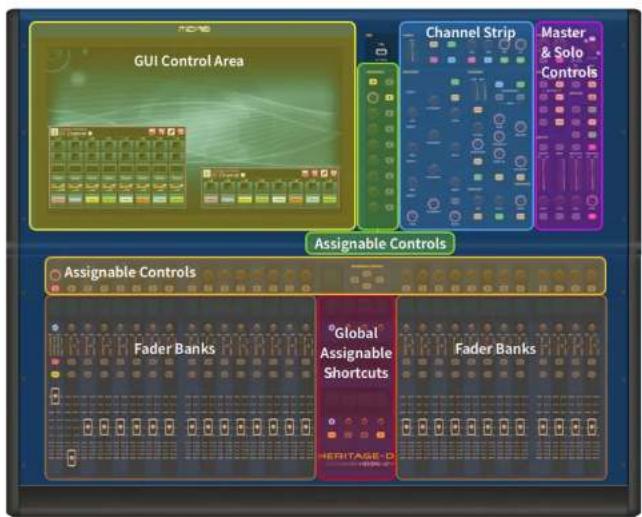
Task: Click white pop-out icon in left GUI window header
Action: 171,132
